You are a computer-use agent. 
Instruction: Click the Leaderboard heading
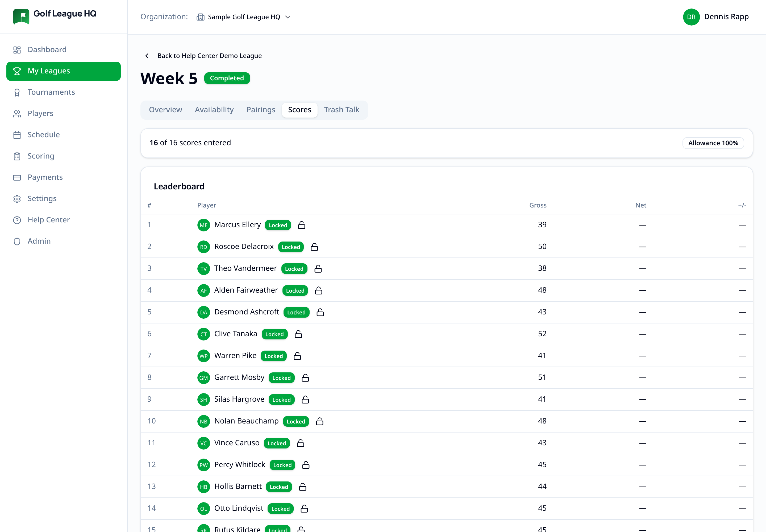(179, 187)
